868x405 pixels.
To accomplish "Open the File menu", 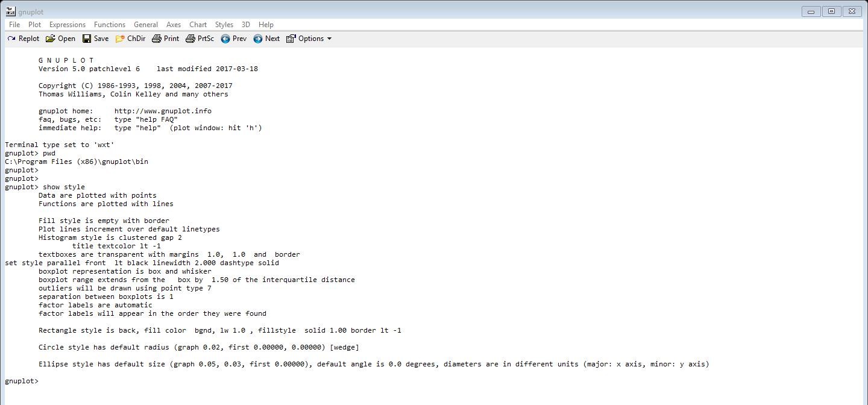I will pyautogui.click(x=13, y=25).
